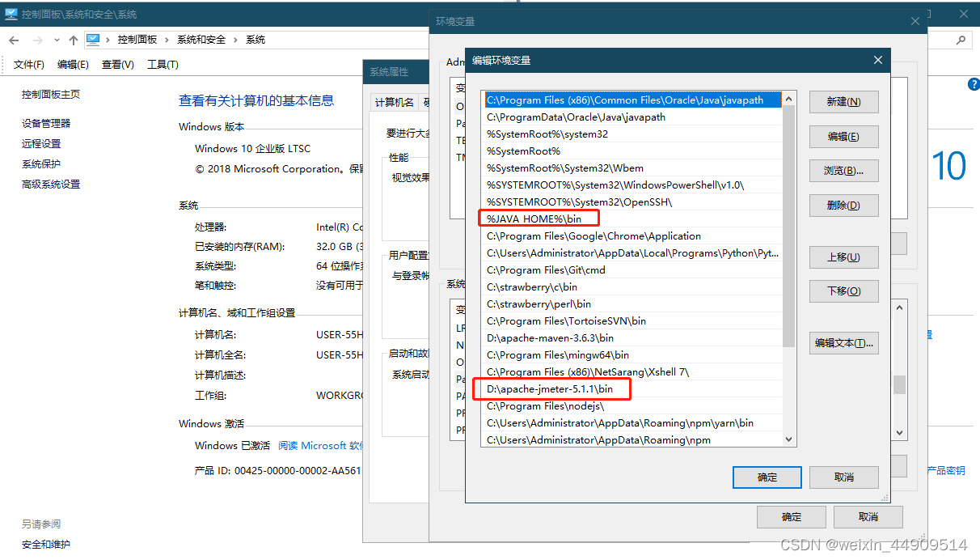Click 确定 in the 环境变量 window
Image resolution: width=980 pixels, height=560 pixels.
792,517
